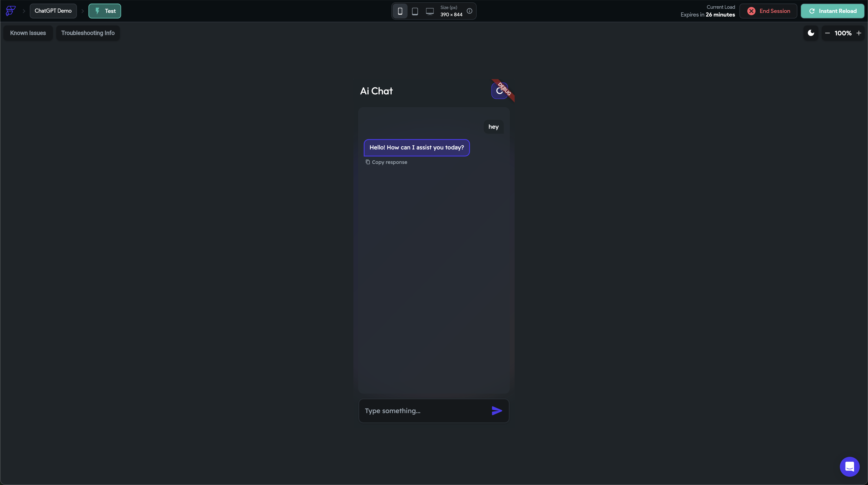The width and height of the screenshot is (868, 485).
Task: Click the purple send message arrow
Action: pos(497,411)
